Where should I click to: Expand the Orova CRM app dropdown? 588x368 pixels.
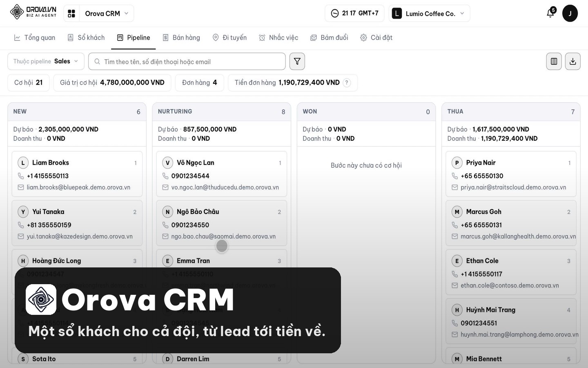pyautogui.click(x=107, y=13)
